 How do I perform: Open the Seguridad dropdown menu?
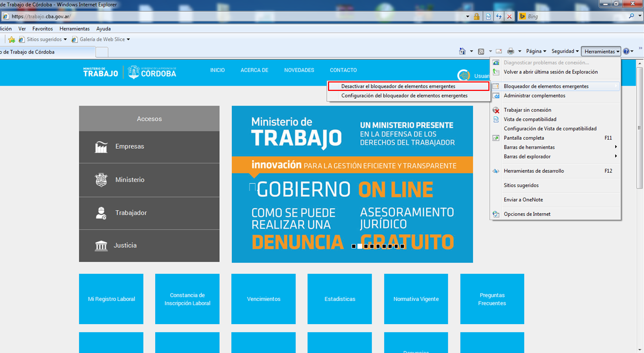tap(565, 51)
